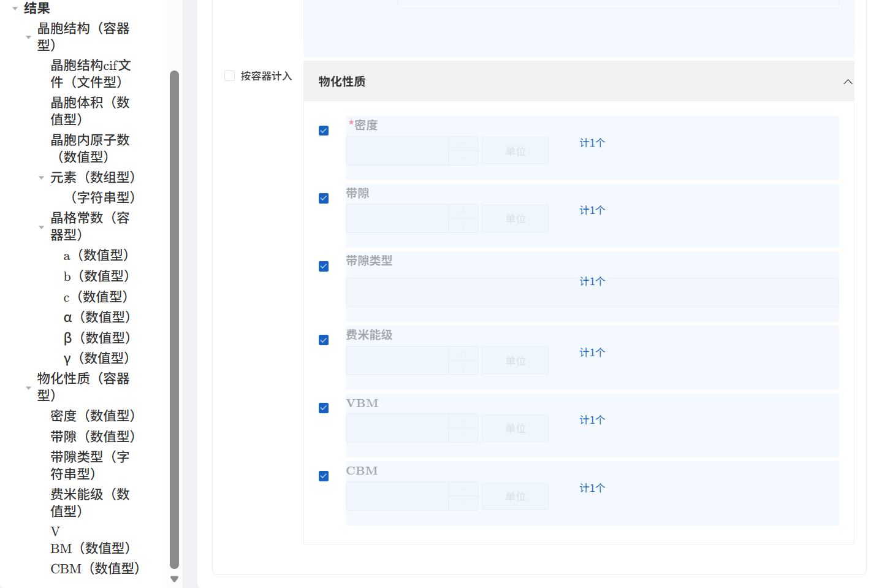This screenshot has height=588, width=879.
Task: Click the 计1个 link beside CBM
Action: [x=592, y=488]
